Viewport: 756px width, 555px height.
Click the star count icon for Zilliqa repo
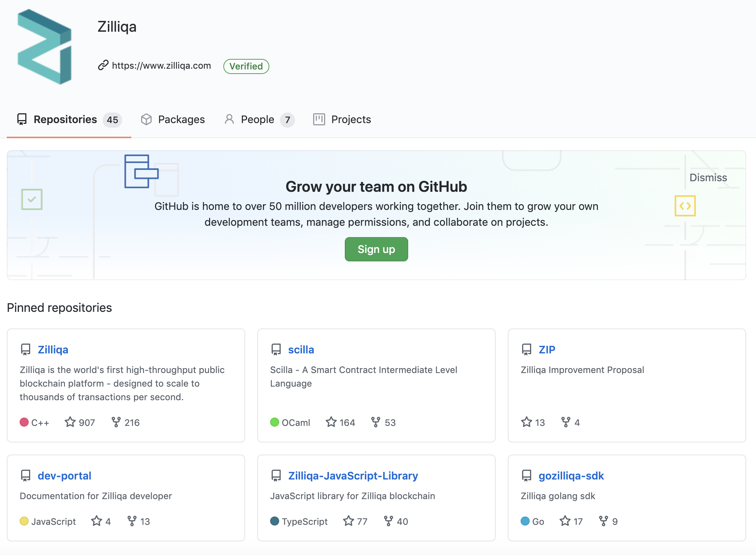[x=70, y=422]
